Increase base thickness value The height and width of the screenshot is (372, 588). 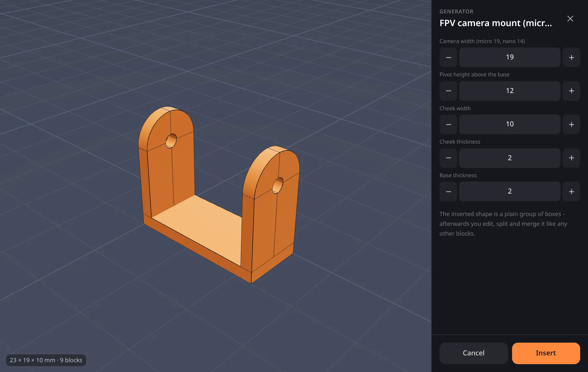[571, 192]
